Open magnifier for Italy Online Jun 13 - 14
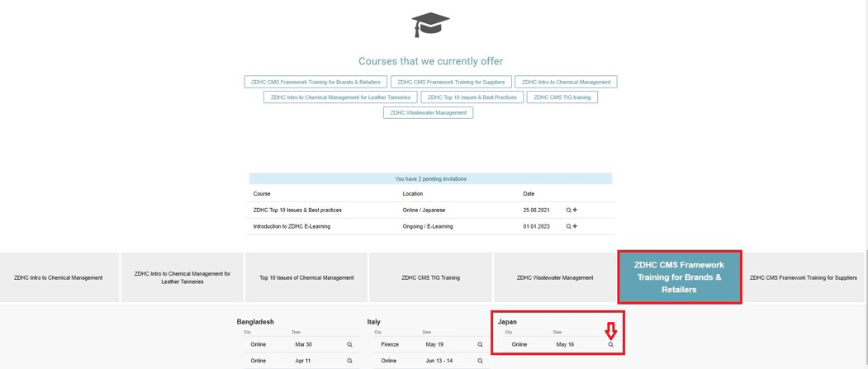 (x=480, y=361)
